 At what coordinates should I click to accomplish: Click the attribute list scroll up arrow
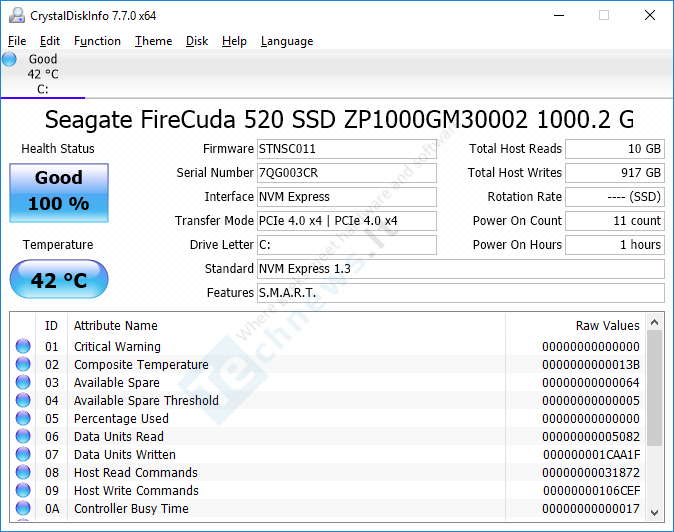[x=655, y=322]
